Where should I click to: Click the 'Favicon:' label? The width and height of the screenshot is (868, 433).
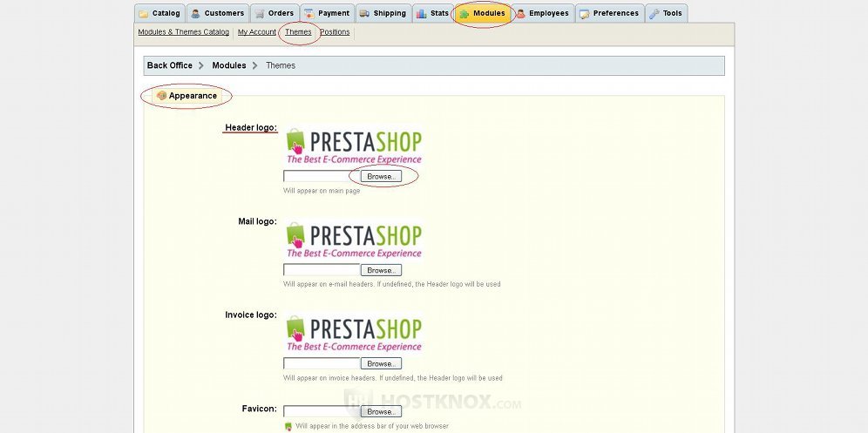[x=259, y=409]
